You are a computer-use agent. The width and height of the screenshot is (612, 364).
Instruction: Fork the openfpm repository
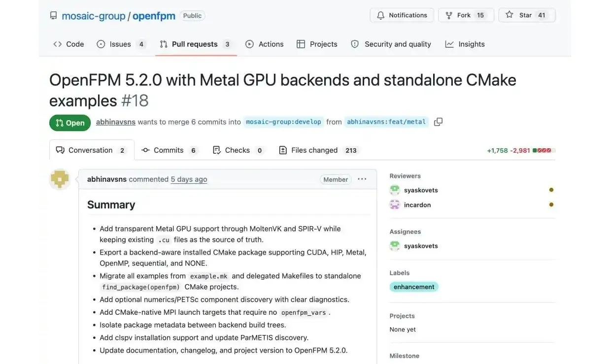click(x=463, y=15)
